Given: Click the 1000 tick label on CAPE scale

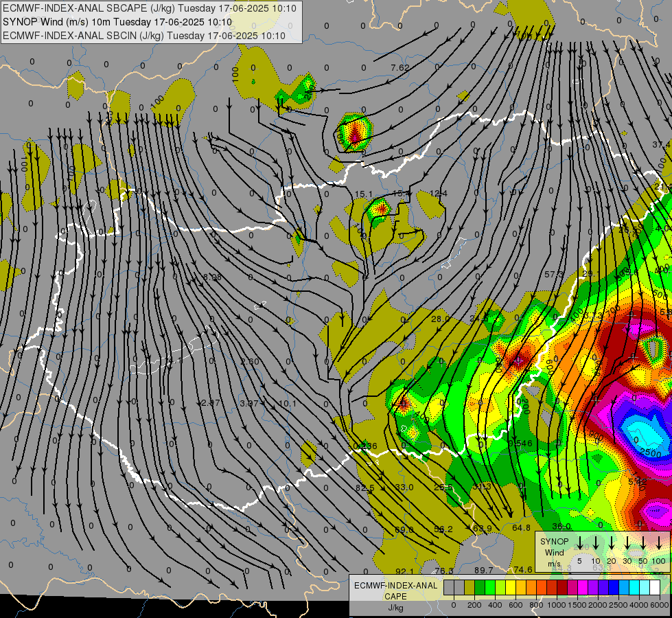Looking at the screenshot, I should 557,605.
